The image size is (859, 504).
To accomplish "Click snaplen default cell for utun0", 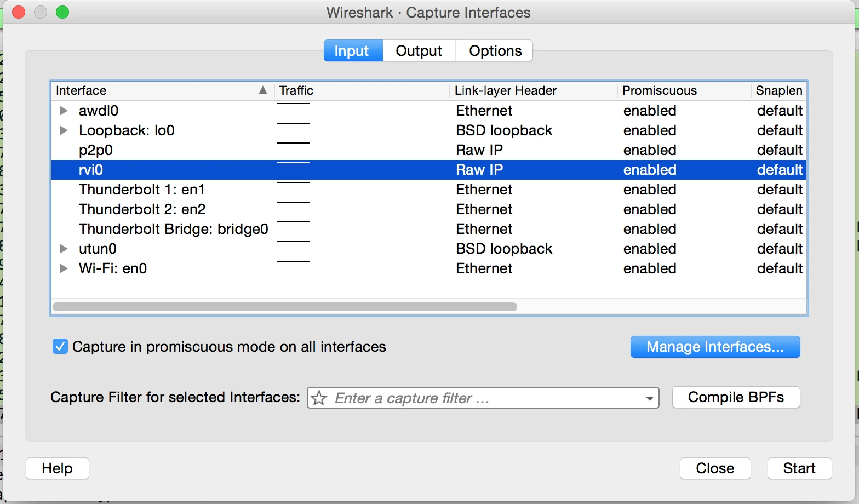I will tap(780, 249).
